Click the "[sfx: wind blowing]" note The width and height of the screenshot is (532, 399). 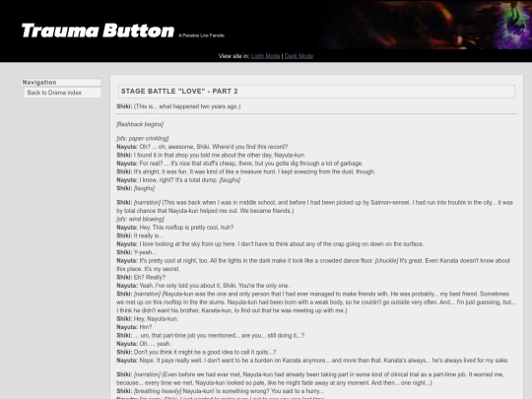(x=141, y=219)
